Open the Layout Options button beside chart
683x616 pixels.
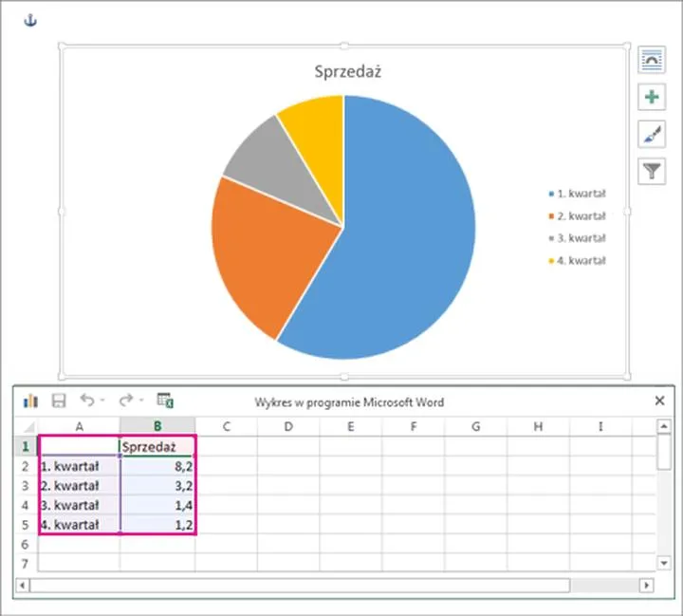[x=653, y=60]
